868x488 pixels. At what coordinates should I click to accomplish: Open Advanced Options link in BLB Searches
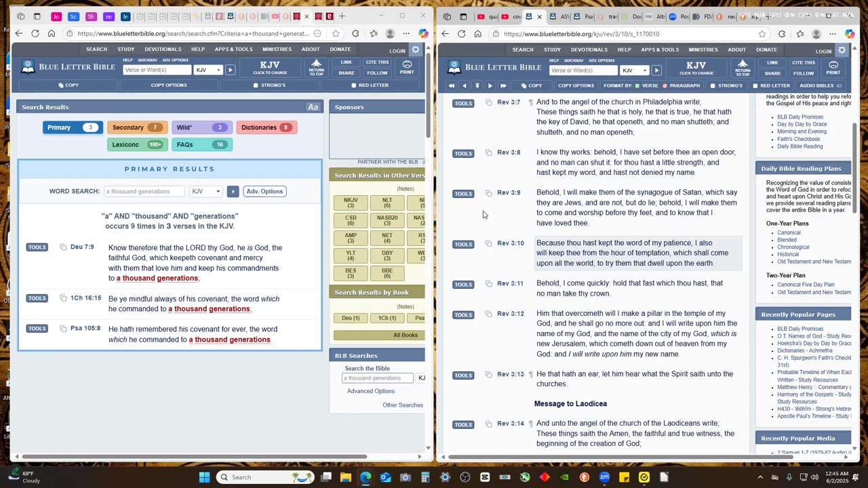tap(371, 391)
